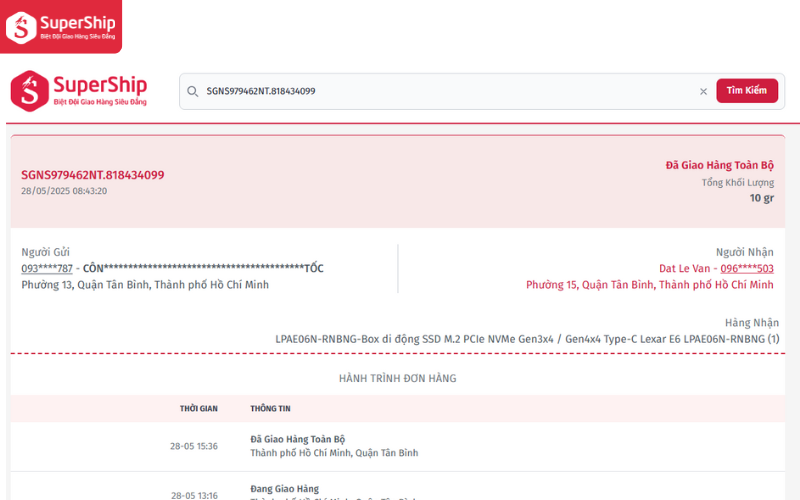Click sender phone number 093****787
800x500 pixels.
click(47, 268)
